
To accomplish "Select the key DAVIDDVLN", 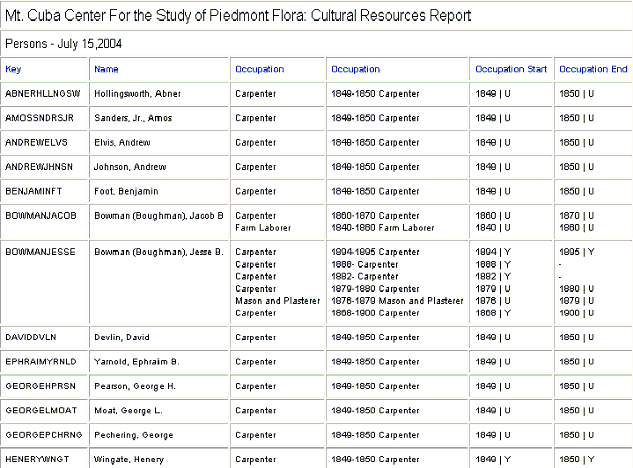I will [31, 337].
